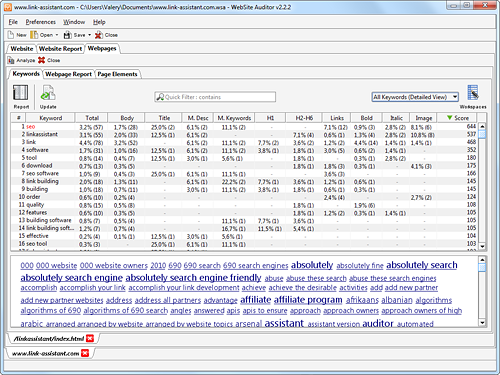The image size is (500, 375).
Task: Sort by the Bold column header
Action: point(366,118)
